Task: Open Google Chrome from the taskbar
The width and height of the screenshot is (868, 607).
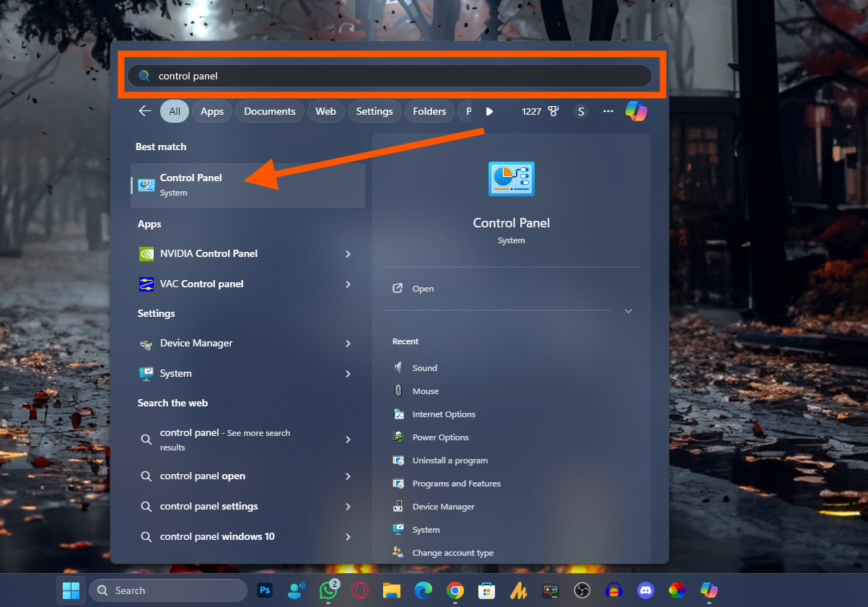Action: [x=455, y=590]
